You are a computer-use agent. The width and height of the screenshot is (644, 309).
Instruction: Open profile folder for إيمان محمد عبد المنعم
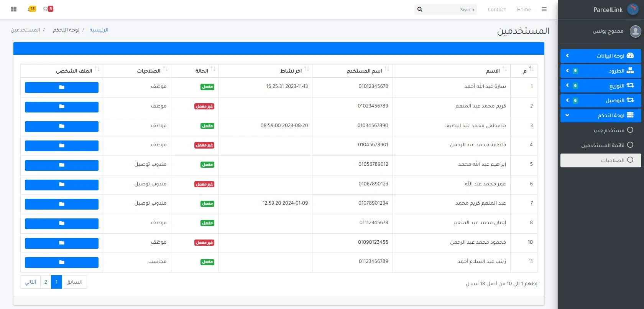pos(62,224)
